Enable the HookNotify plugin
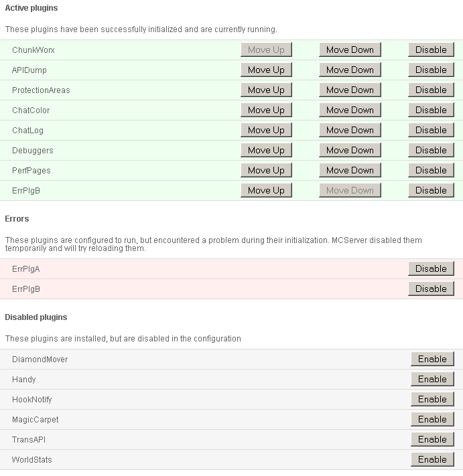Viewport: 463px width, 476px height. pos(432,399)
